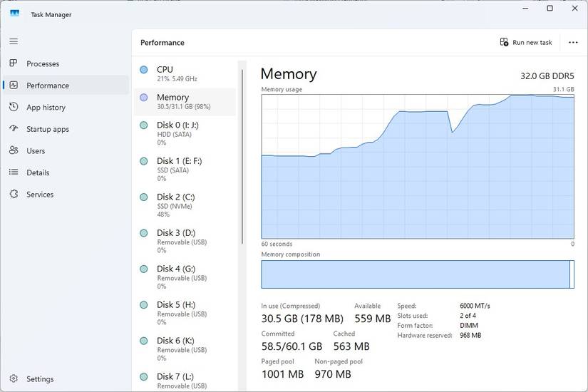Open the Services page
The image size is (588, 392).
pos(66,194)
